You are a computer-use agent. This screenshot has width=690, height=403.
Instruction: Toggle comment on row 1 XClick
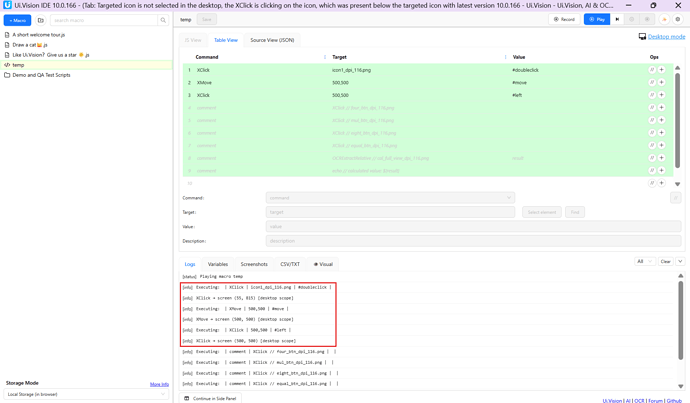click(652, 70)
